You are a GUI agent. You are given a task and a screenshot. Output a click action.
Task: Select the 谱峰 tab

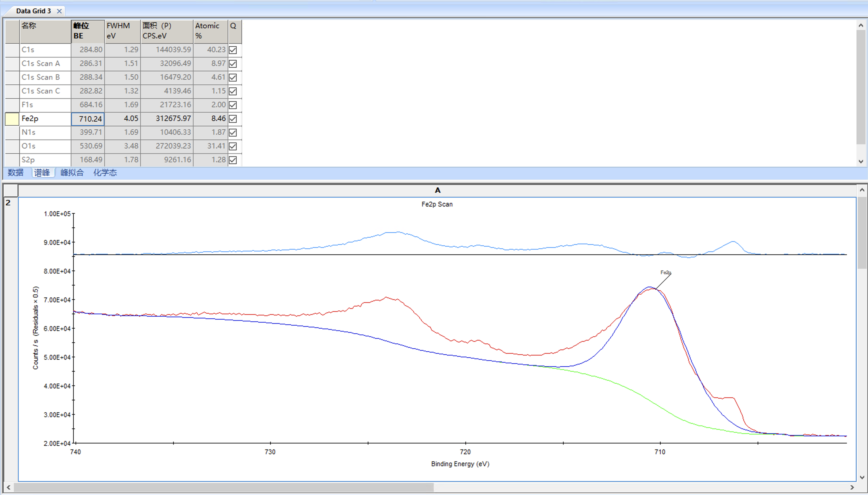[42, 173]
